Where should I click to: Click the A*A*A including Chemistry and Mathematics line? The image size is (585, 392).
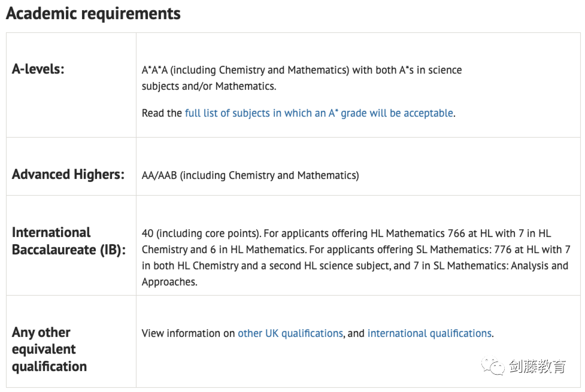tap(301, 70)
